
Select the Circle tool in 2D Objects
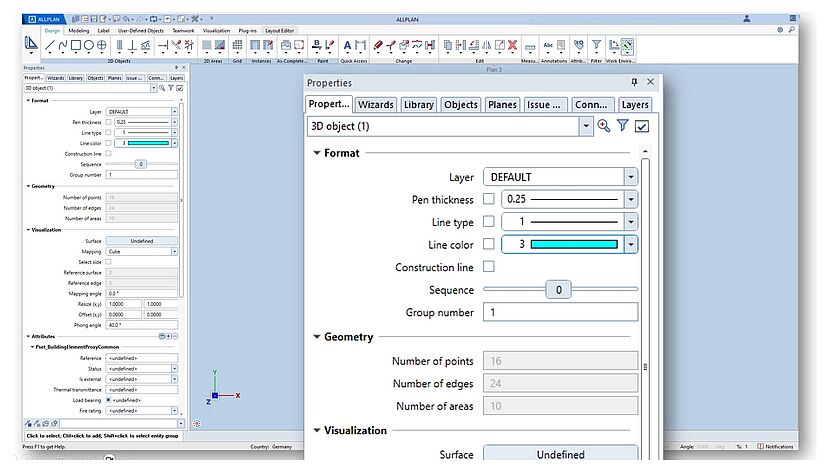coord(88,45)
